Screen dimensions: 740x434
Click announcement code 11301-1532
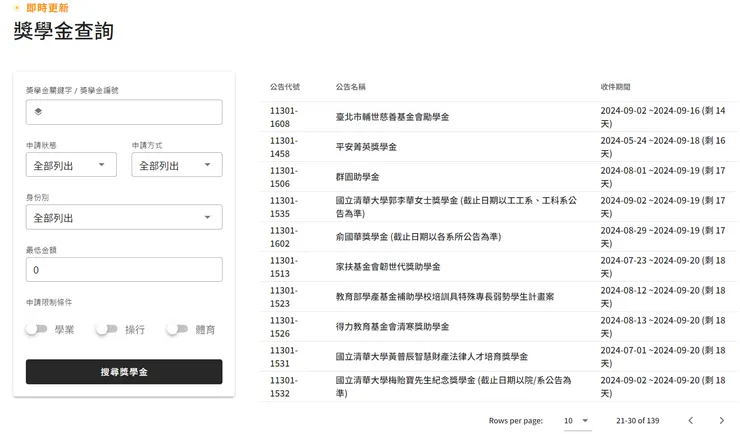pos(284,387)
